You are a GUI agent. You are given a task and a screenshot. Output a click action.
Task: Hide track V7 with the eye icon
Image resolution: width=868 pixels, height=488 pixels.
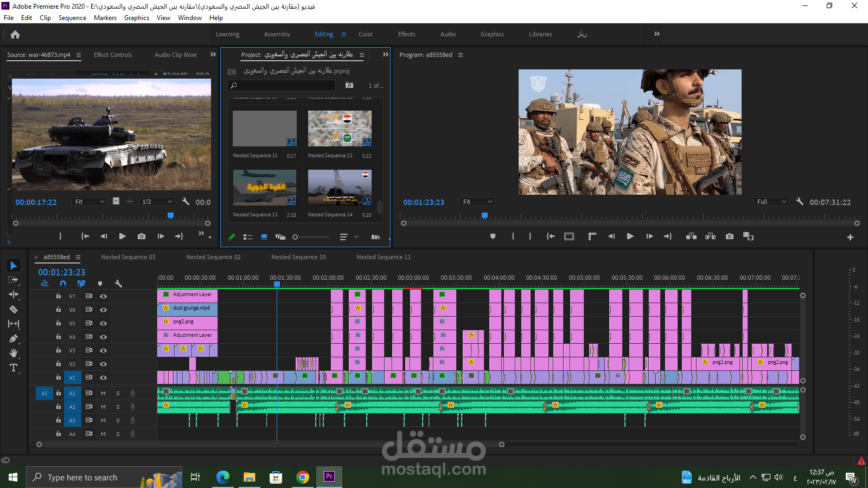click(x=103, y=297)
